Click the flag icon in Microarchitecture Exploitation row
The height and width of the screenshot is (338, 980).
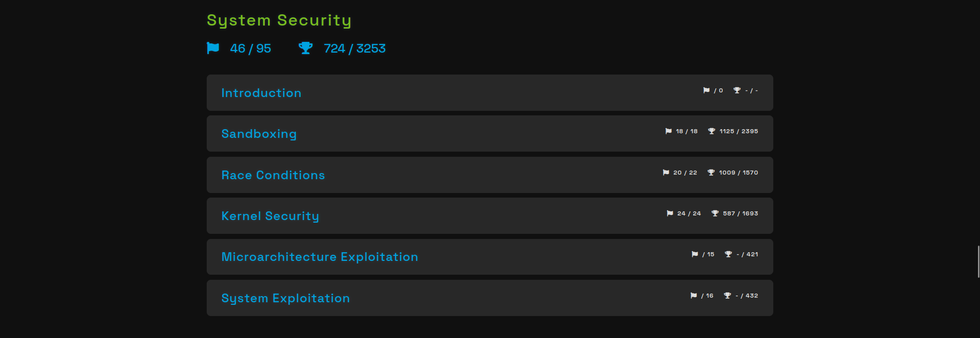pos(695,254)
